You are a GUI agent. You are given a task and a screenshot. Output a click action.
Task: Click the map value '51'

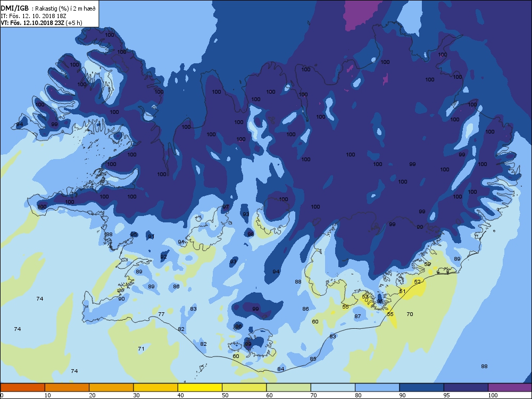point(402,291)
